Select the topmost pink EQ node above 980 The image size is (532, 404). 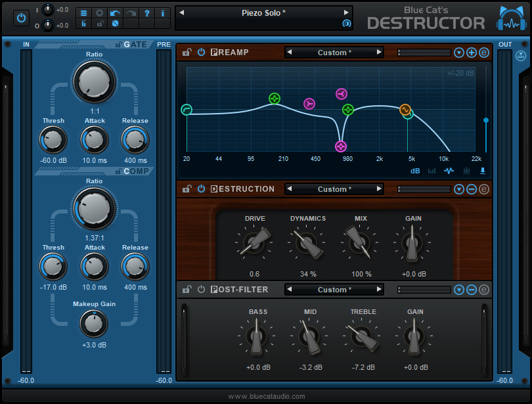pyautogui.click(x=342, y=94)
